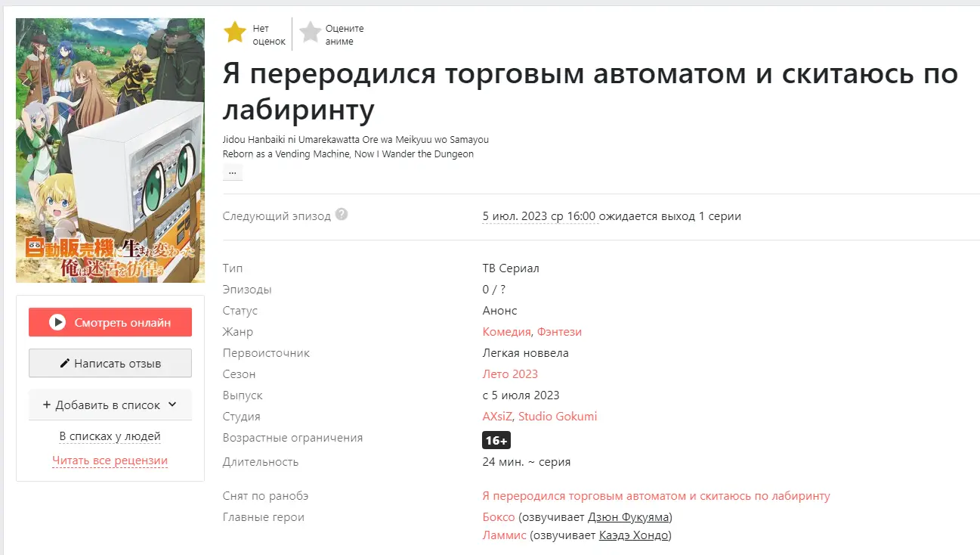This screenshot has width=980, height=555.
Task: Click the gray 'Оцените аниме' star
Action: point(310,32)
